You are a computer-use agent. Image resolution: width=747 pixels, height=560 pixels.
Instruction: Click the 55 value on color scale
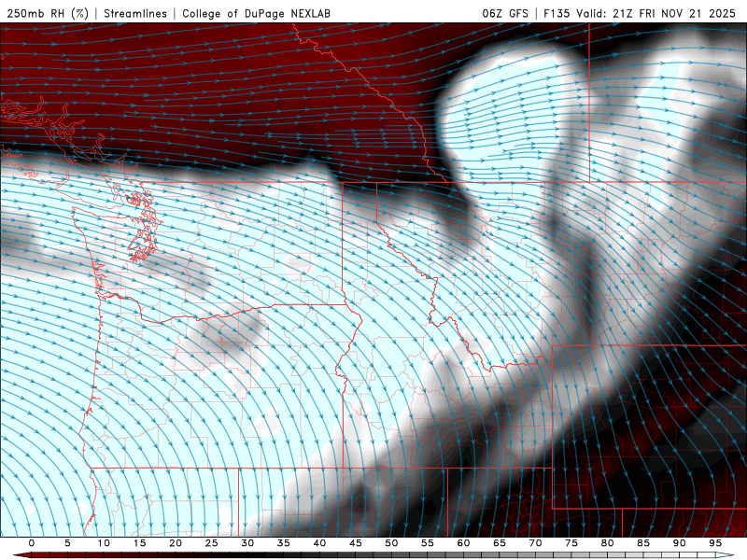(428, 543)
